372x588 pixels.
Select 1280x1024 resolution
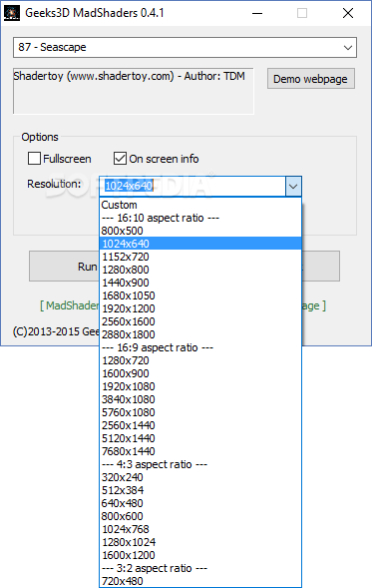tap(200, 542)
